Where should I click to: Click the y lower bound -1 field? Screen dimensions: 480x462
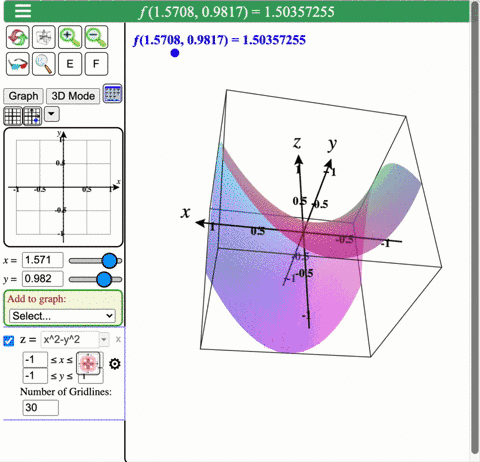click(35, 376)
